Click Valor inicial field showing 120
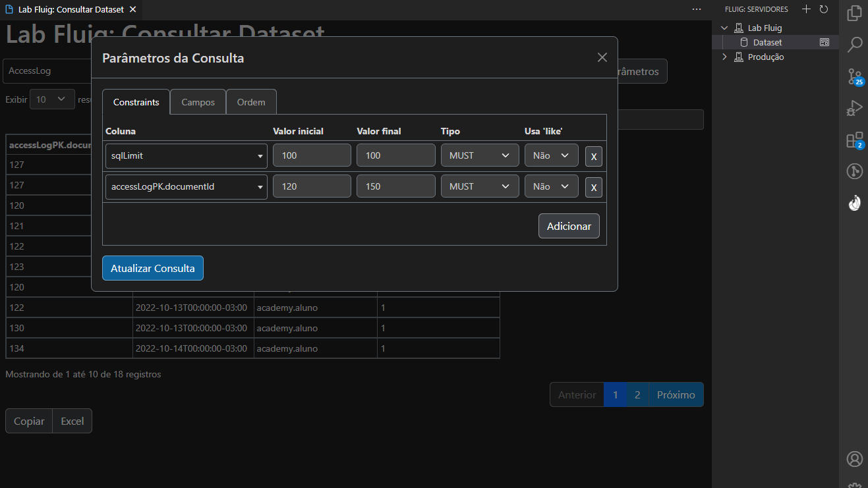 pos(312,187)
